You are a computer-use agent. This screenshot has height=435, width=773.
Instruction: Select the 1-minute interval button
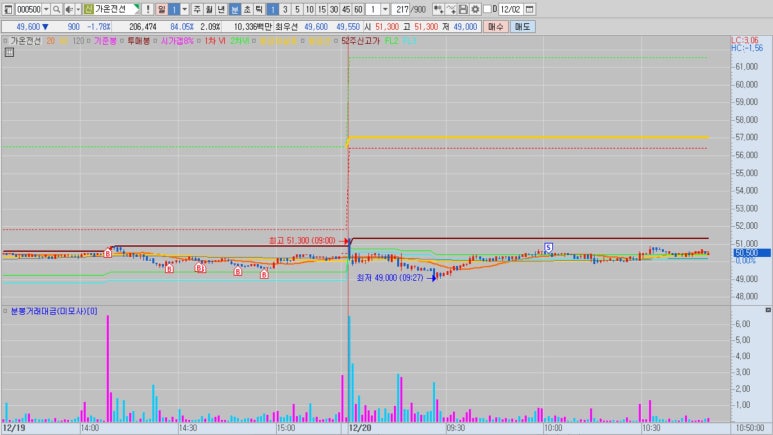point(273,9)
